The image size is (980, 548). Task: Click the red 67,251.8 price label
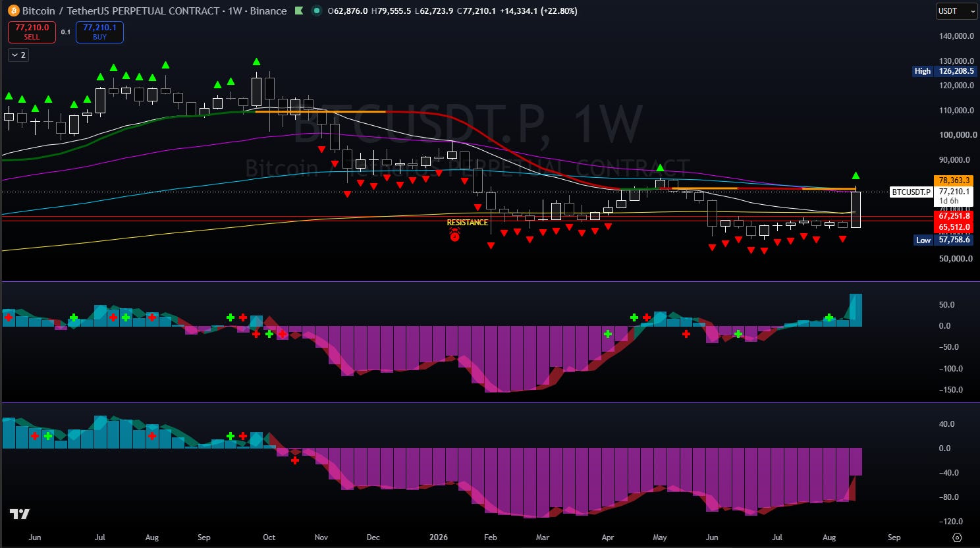coord(954,216)
